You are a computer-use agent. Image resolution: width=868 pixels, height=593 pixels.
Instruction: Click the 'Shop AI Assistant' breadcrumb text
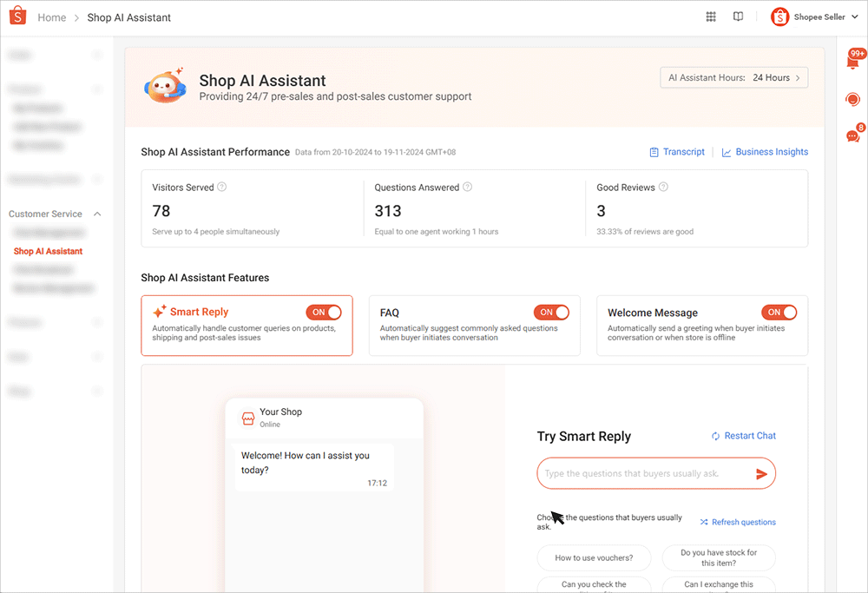point(129,17)
